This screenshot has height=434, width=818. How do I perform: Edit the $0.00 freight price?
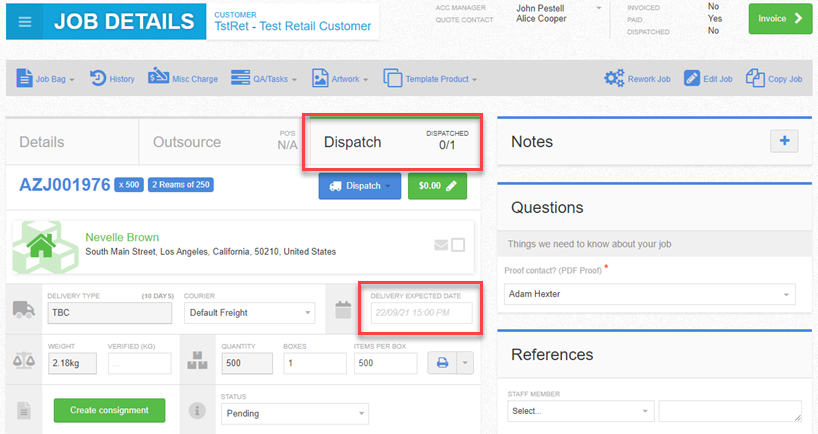[x=437, y=186]
